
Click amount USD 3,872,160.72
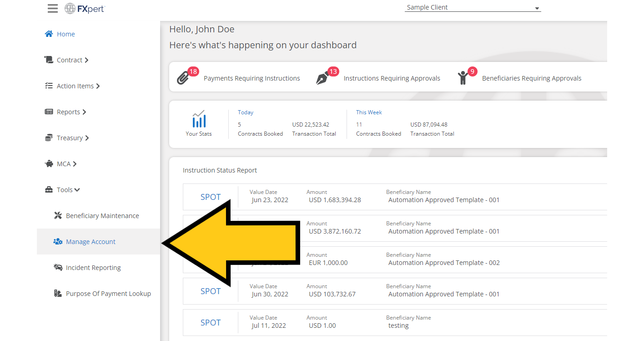tap(335, 231)
